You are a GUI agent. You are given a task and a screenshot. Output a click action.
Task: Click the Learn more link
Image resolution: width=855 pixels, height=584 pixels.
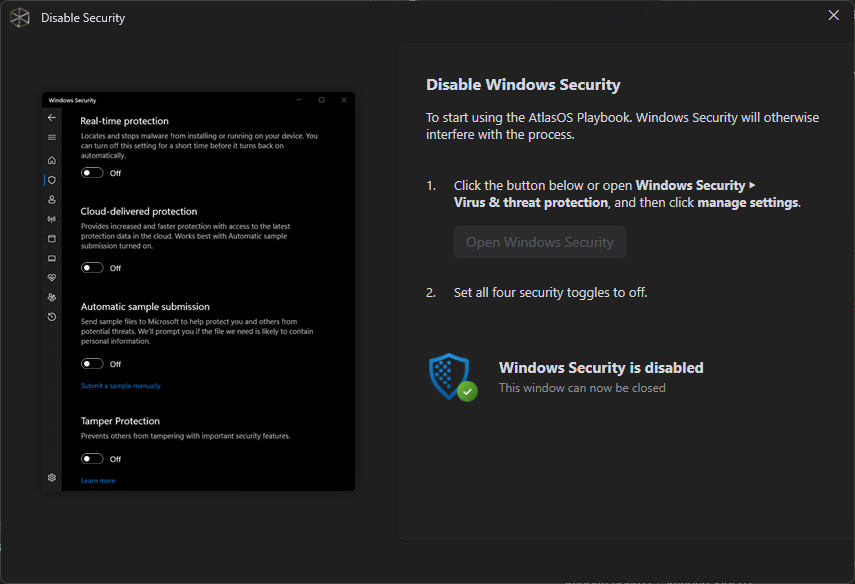click(x=98, y=480)
